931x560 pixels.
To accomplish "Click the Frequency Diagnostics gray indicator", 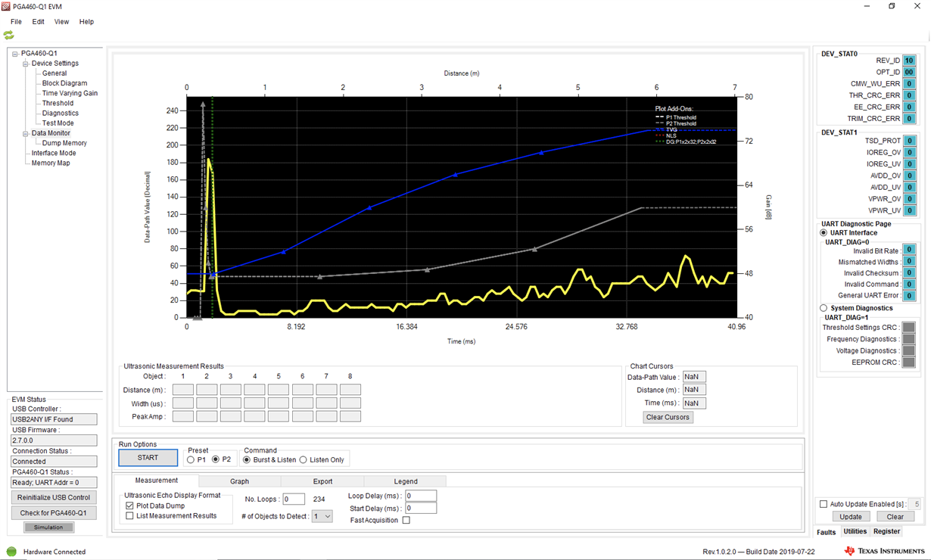I will [909, 339].
